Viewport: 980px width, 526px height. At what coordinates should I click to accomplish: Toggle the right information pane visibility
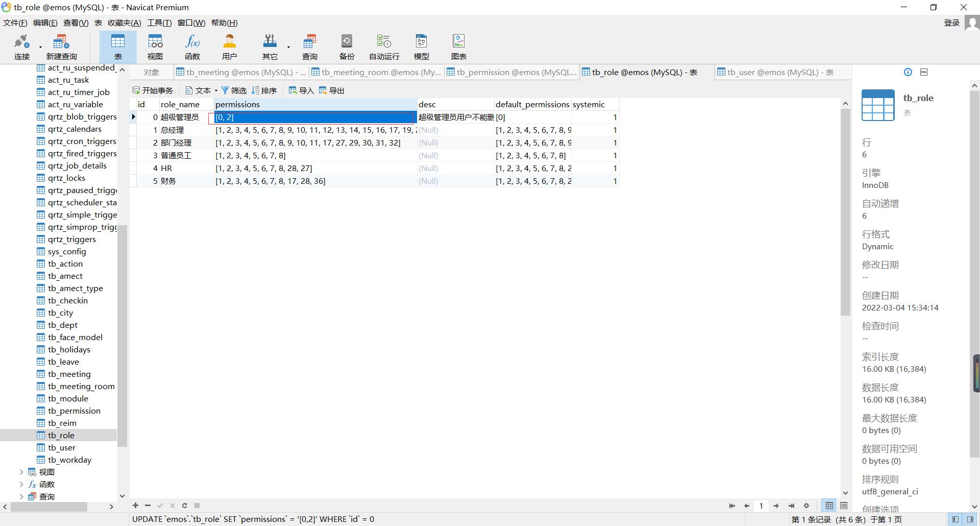970,519
